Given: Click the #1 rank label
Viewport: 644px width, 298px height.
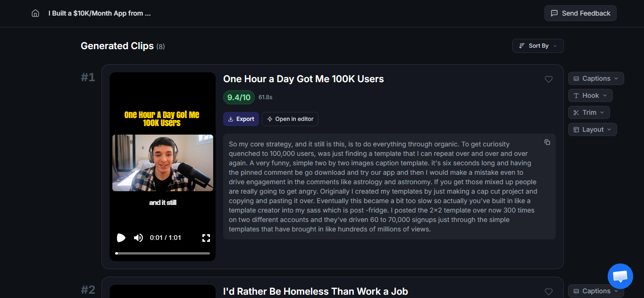Looking at the screenshot, I should point(88,77).
